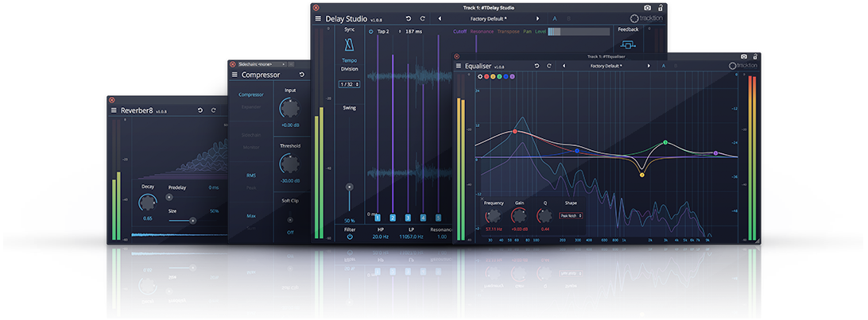Screen dimensions: 868x320
Task: Open Sidechain none dropdown in Compressor
Action: pyautogui.click(x=262, y=64)
